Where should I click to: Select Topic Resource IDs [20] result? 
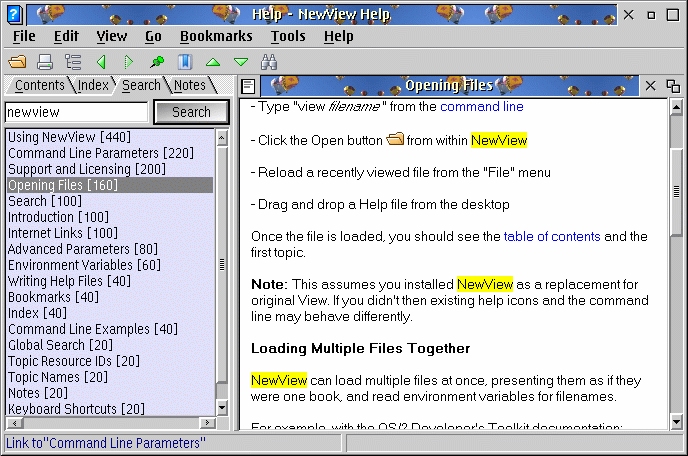click(x=110, y=361)
